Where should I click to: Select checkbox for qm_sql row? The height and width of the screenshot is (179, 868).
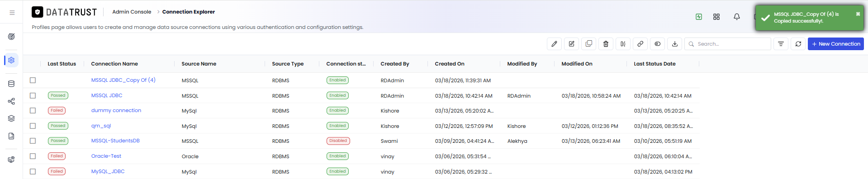point(33,126)
